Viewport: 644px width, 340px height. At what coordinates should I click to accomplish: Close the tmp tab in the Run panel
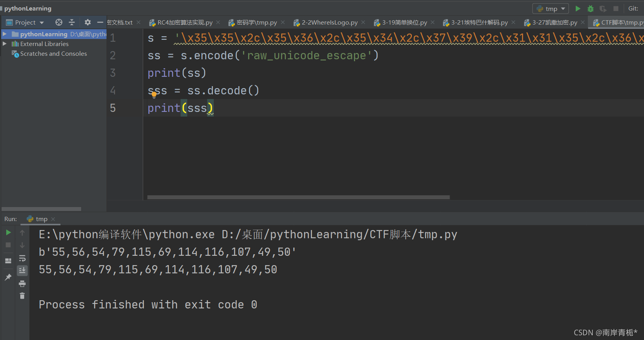(53, 219)
